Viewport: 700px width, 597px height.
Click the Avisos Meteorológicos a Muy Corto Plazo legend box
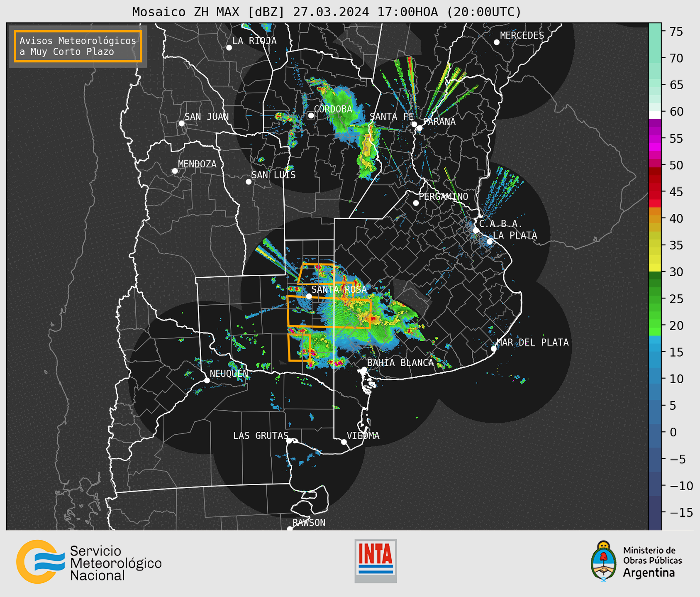pyautogui.click(x=78, y=46)
